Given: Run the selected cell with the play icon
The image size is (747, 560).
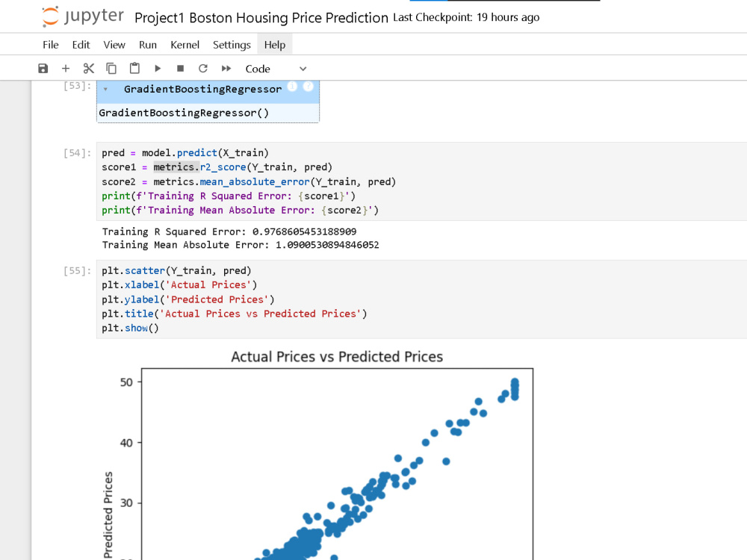Looking at the screenshot, I should (x=158, y=69).
